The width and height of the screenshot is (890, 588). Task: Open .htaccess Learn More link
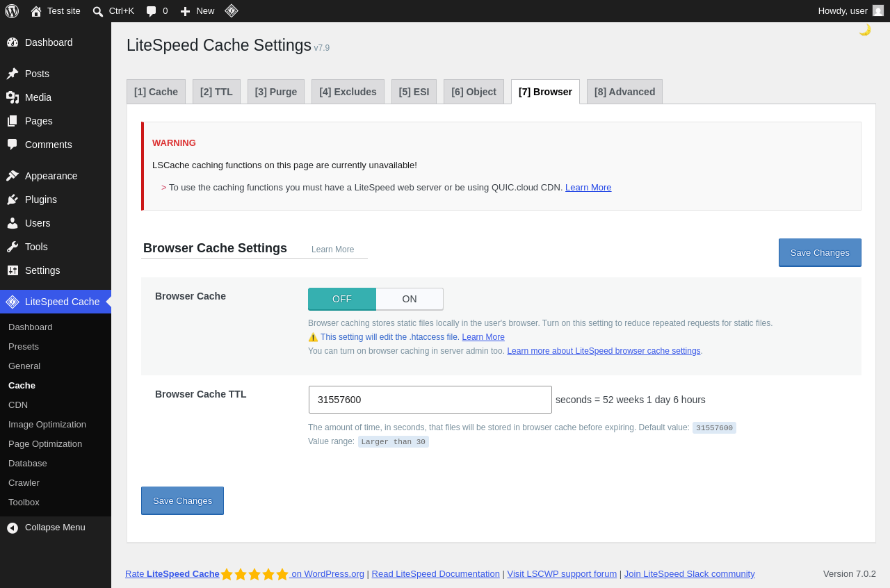(483, 337)
